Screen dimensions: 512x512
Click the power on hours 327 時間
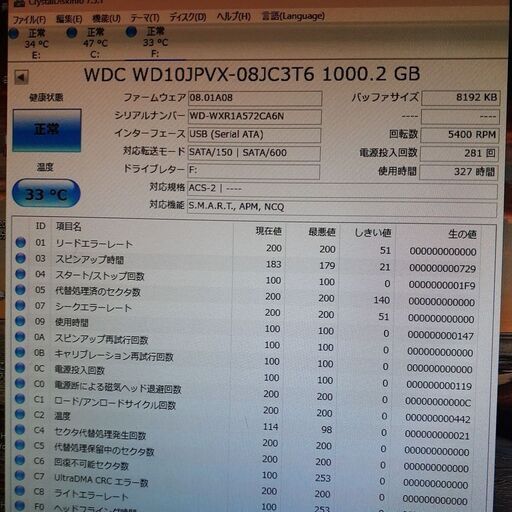point(459,172)
